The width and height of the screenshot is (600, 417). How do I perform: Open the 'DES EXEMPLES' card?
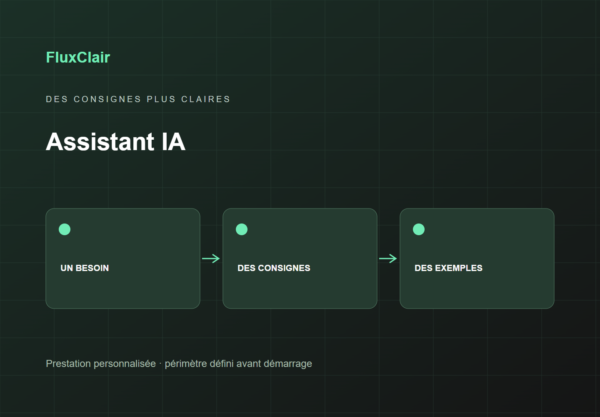point(477,258)
